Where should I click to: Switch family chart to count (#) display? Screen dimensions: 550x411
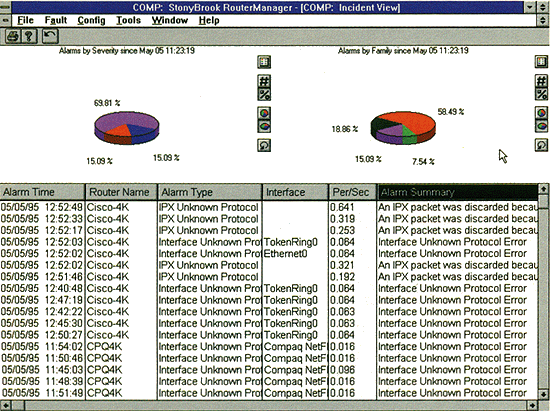542,81
